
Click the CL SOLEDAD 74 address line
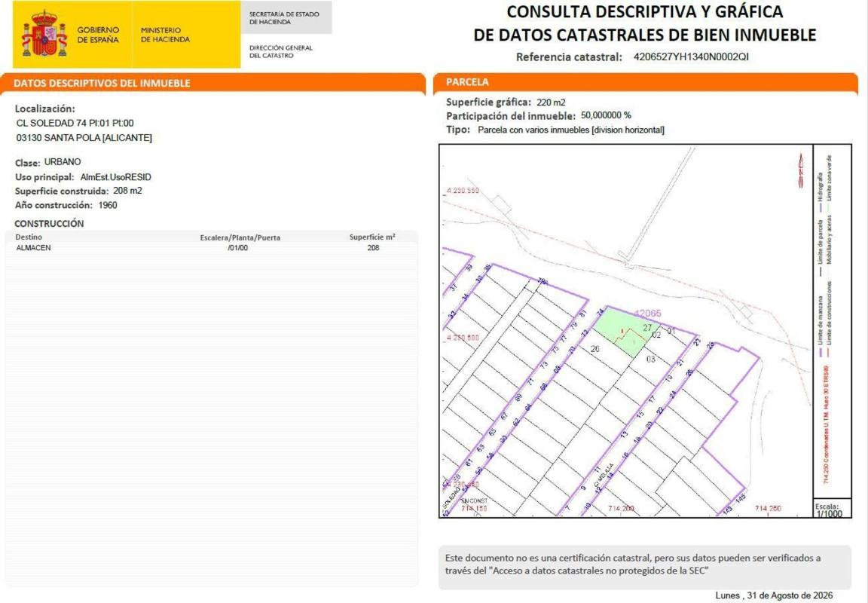(75, 123)
